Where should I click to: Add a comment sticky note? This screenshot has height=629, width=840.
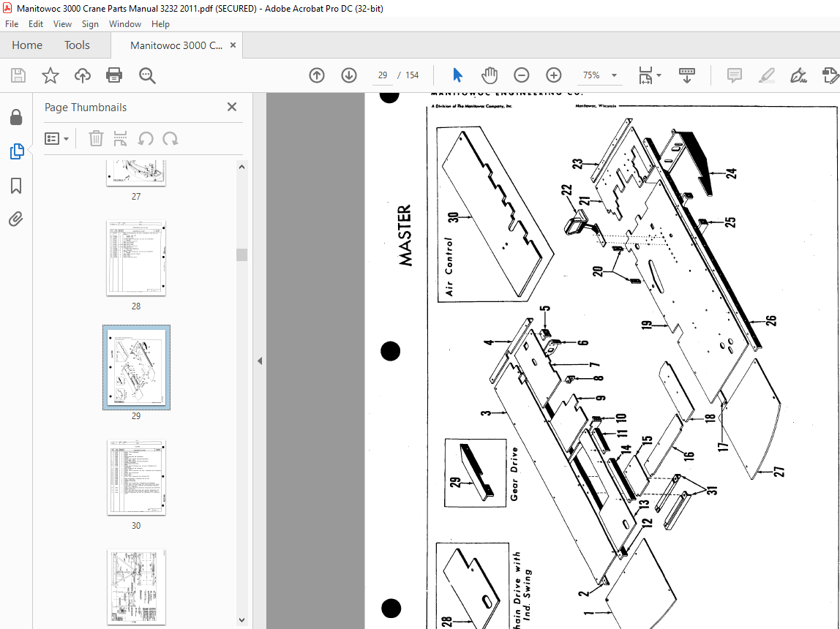pyautogui.click(x=735, y=75)
